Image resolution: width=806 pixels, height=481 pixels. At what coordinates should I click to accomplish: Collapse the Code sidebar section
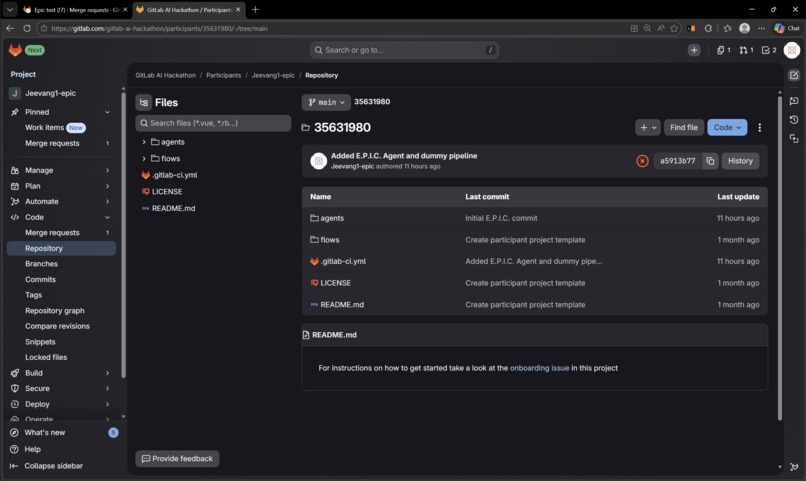107,217
